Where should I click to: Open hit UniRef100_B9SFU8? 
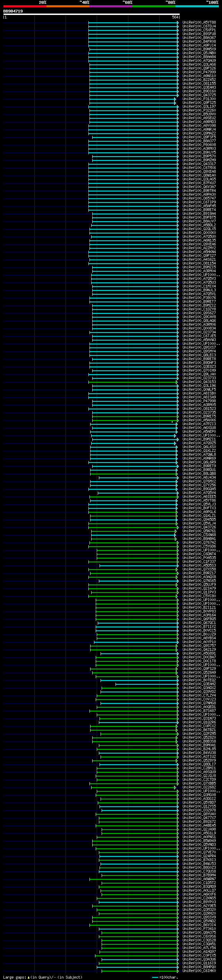(199, 34)
